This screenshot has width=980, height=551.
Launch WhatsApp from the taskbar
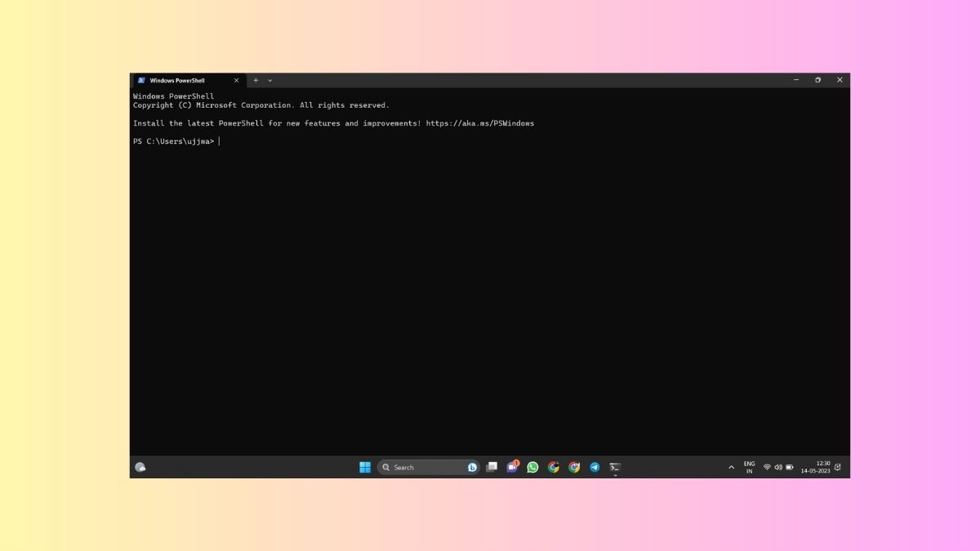[x=532, y=467]
